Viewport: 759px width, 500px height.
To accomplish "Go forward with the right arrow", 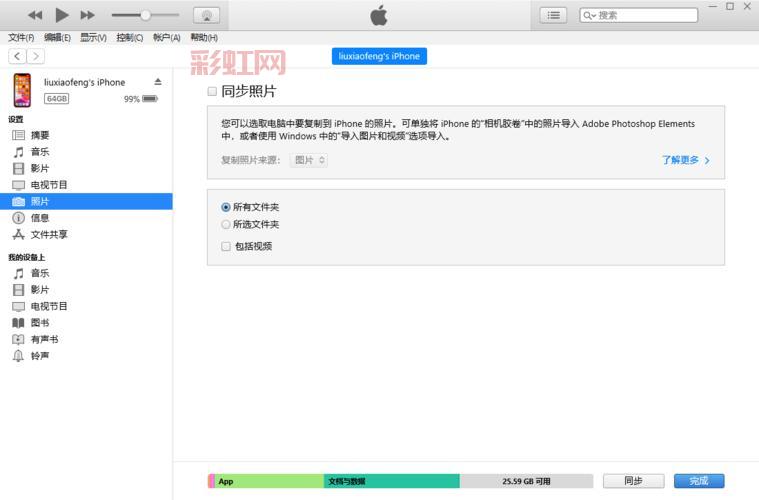I will (36, 56).
